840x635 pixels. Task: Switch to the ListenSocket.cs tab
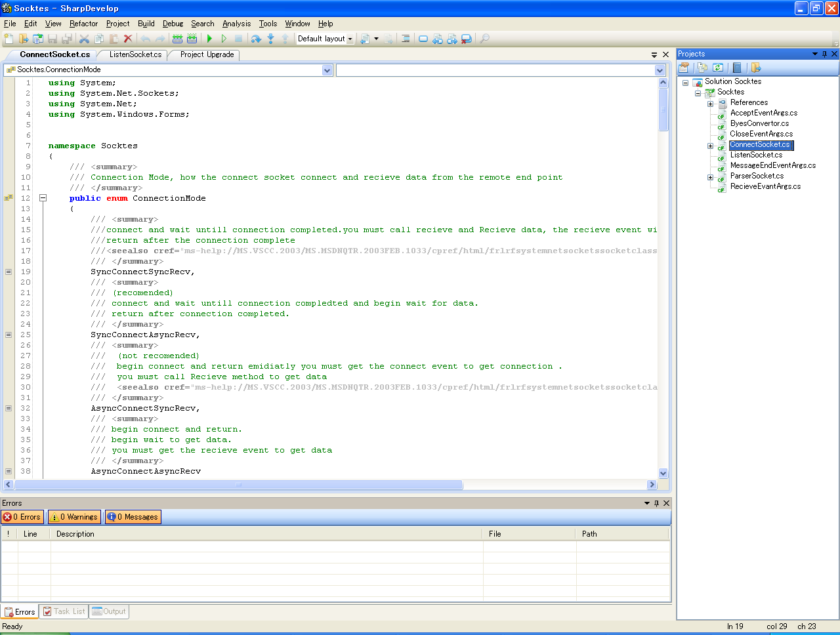click(135, 54)
